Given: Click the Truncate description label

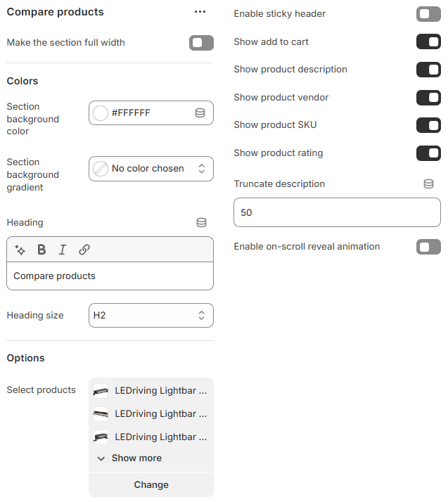Looking at the screenshot, I should 279,184.
